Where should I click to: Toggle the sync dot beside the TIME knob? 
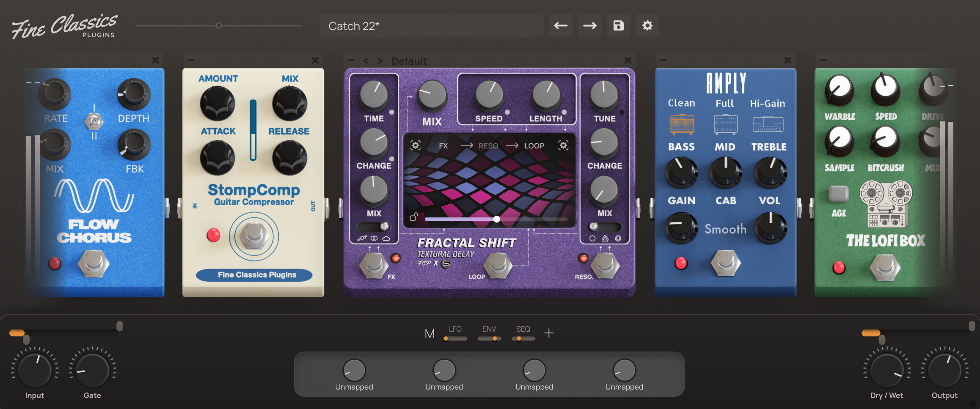click(392, 112)
